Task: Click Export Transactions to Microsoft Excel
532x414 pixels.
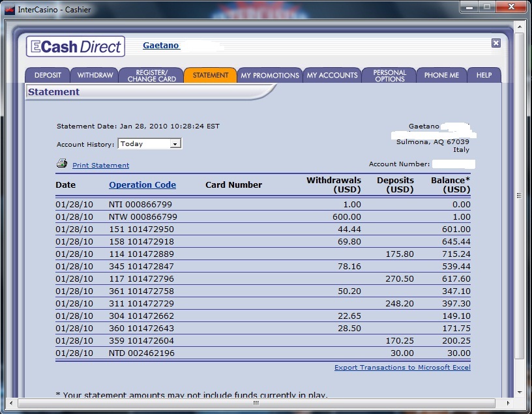Action: [x=402, y=367]
